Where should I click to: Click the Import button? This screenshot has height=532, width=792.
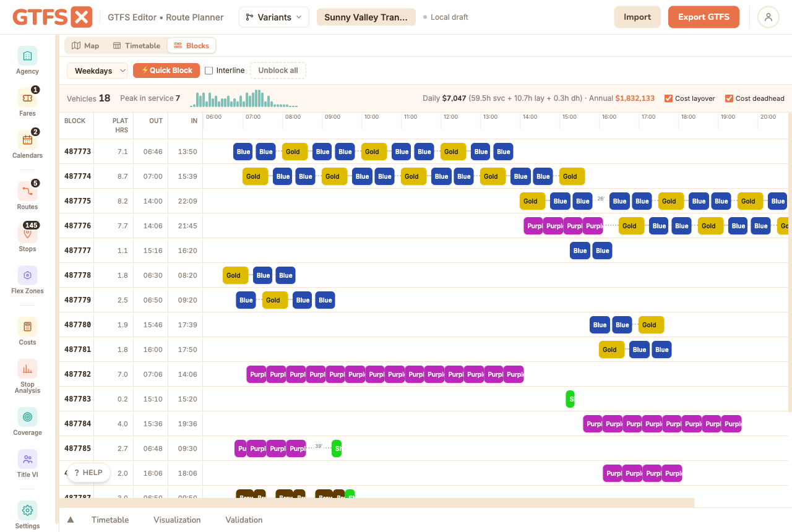(x=637, y=17)
